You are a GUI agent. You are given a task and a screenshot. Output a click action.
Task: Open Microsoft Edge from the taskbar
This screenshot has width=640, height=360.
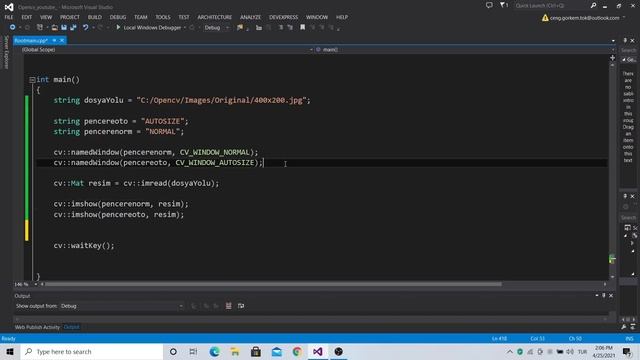tap(214, 351)
